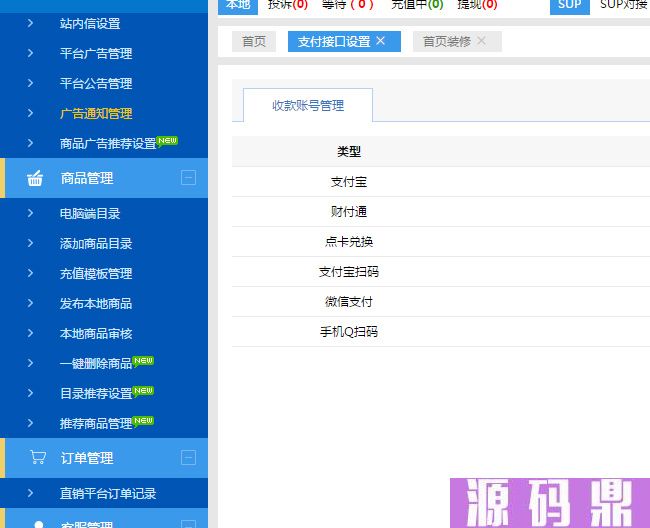Click chevron arrow beside 直销平台订单记录

(x=30, y=493)
